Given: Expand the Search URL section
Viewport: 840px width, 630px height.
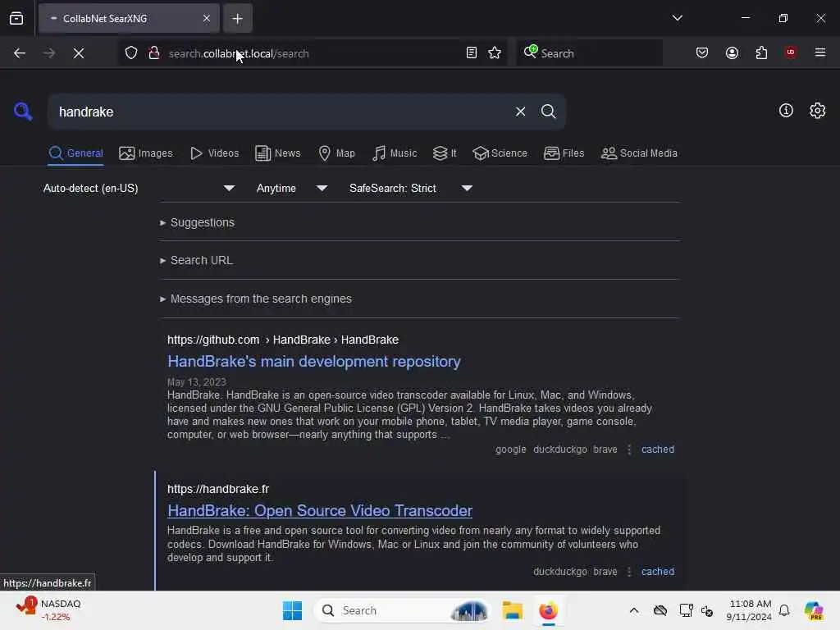Looking at the screenshot, I should tap(197, 260).
